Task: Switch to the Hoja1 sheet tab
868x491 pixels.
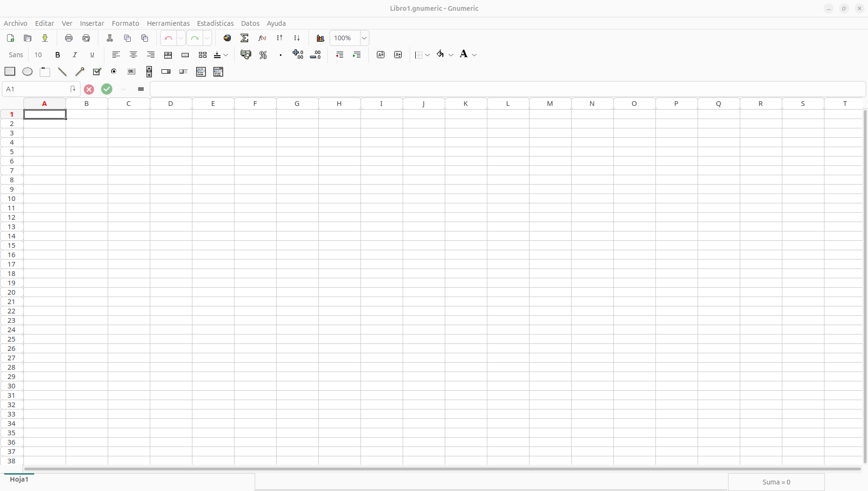Action: pyautogui.click(x=19, y=479)
